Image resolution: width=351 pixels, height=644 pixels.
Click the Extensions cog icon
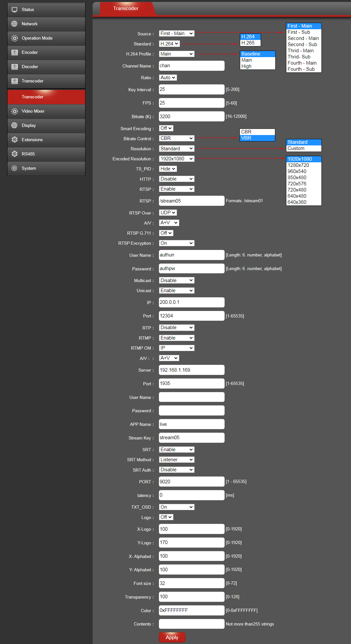click(x=14, y=140)
